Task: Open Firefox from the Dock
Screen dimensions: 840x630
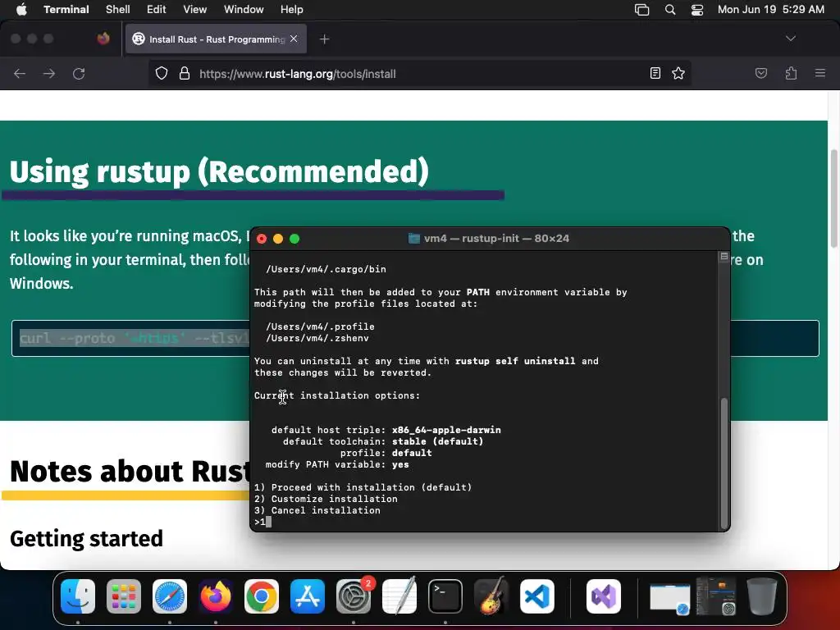Action: [216, 596]
